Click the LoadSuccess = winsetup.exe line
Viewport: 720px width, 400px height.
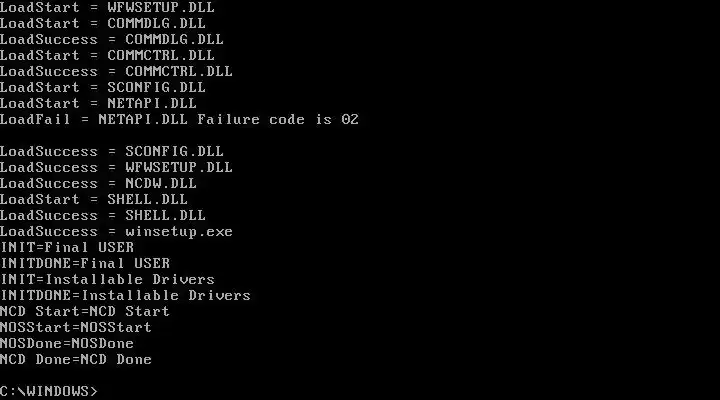[x=116, y=231]
